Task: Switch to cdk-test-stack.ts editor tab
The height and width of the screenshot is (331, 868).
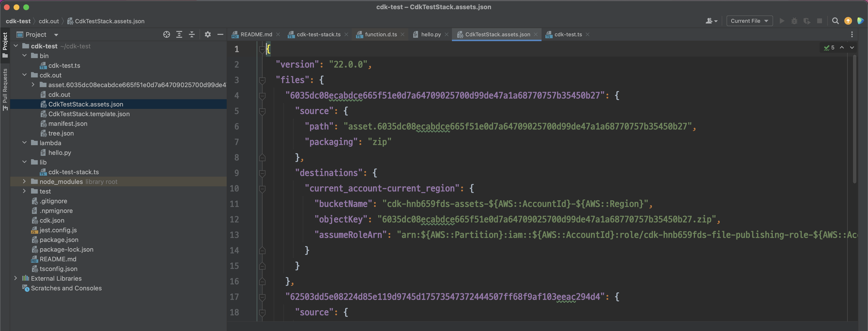Action: click(x=318, y=34)
